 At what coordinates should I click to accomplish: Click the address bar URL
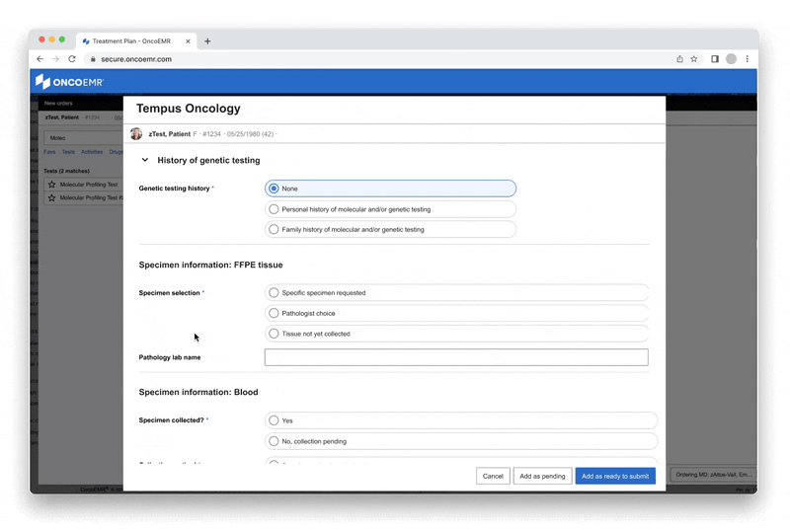[136, 59]
